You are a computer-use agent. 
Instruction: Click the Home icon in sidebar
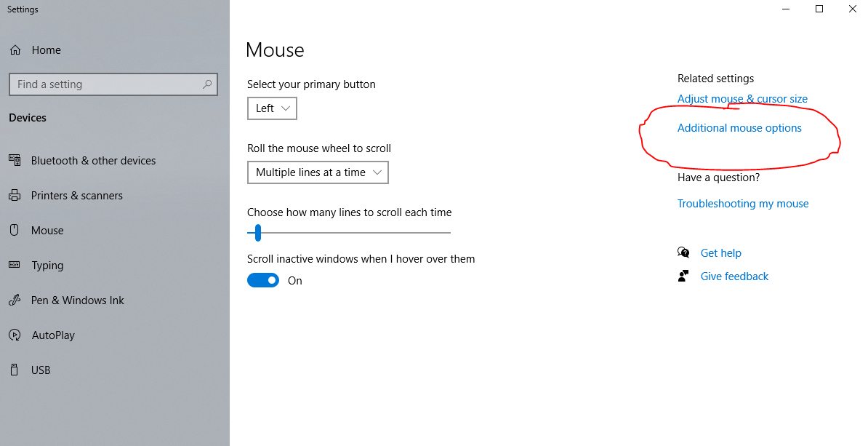click(15, 50)
